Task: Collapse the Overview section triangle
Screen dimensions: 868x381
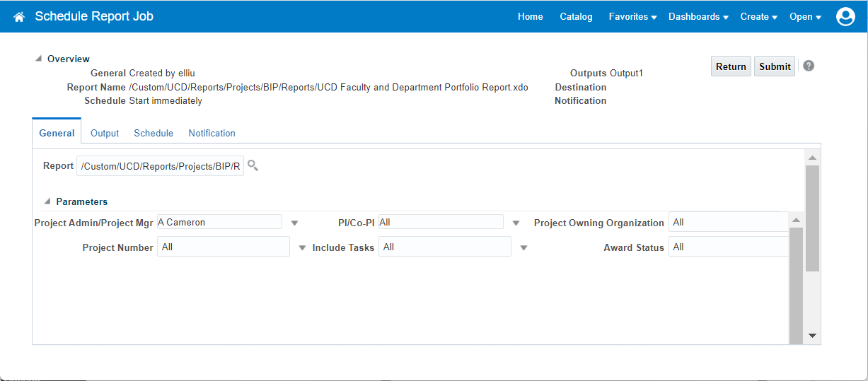Action: tap(39, 59)
